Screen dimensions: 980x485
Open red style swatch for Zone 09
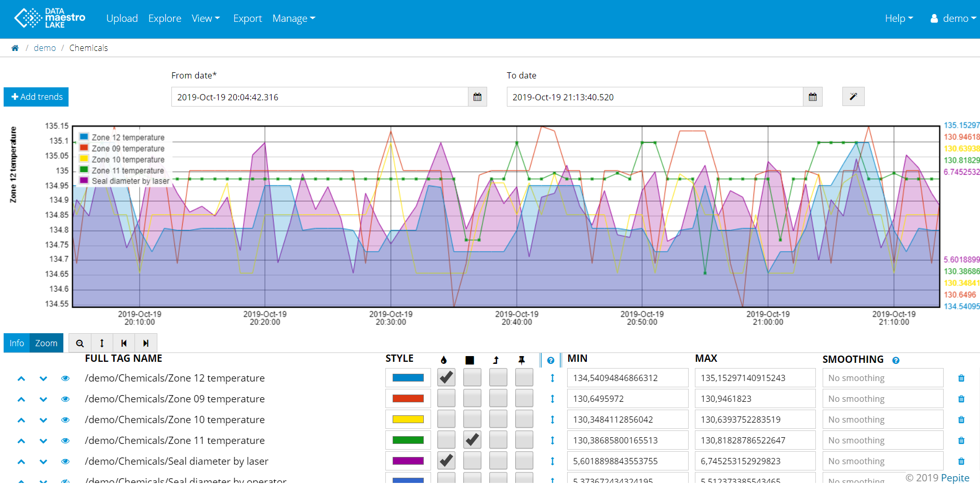(408, 399)
